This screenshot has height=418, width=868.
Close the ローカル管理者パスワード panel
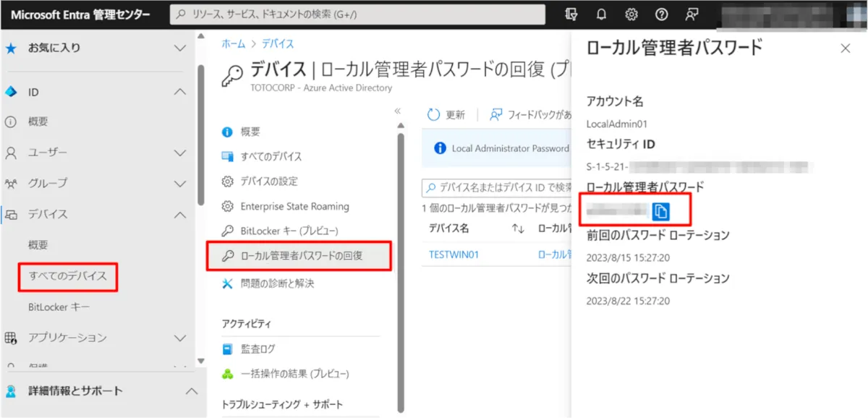pos(845,48)
